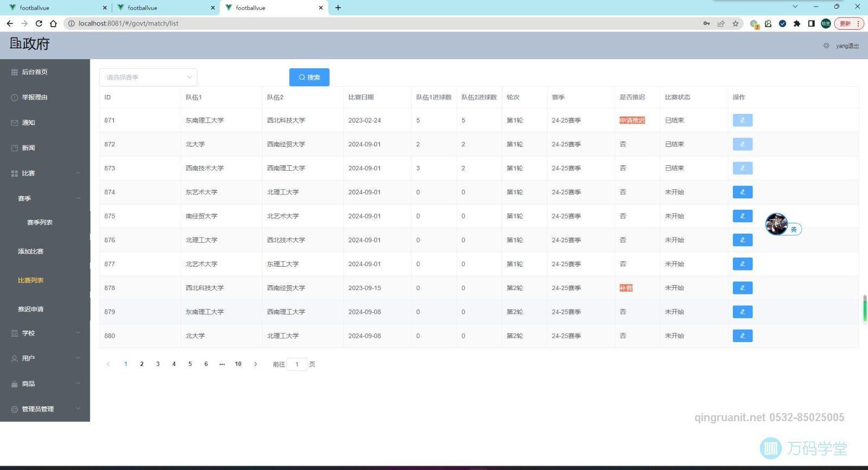Go back with browser back arrow
This screenshot has height=470, width=868.
(10, 23)
